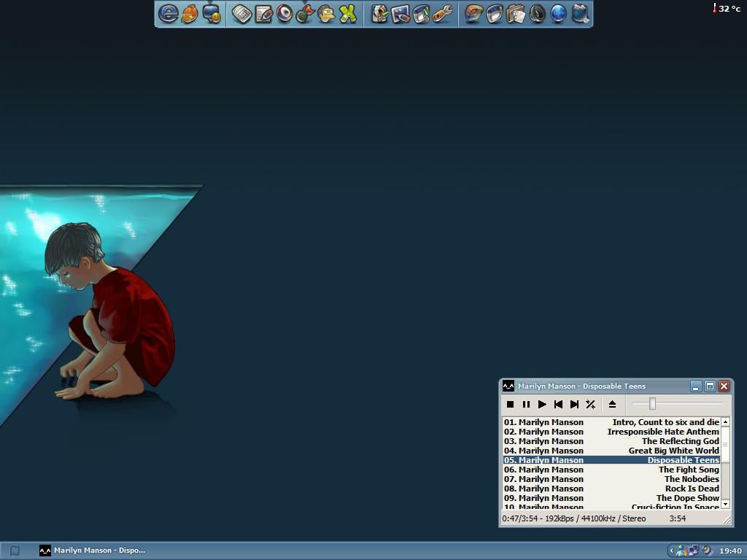Stop playback in the music player

pyautogui.click(x=510, y=404)
